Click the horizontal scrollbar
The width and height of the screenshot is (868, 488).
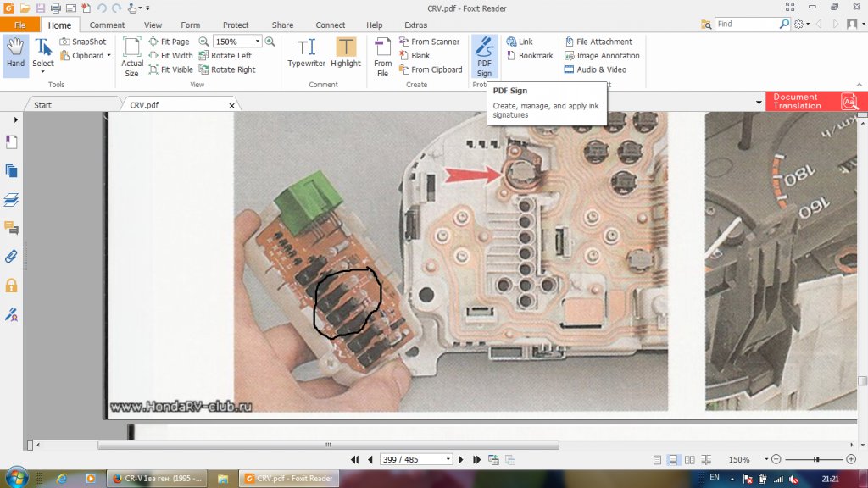(328, 445)
